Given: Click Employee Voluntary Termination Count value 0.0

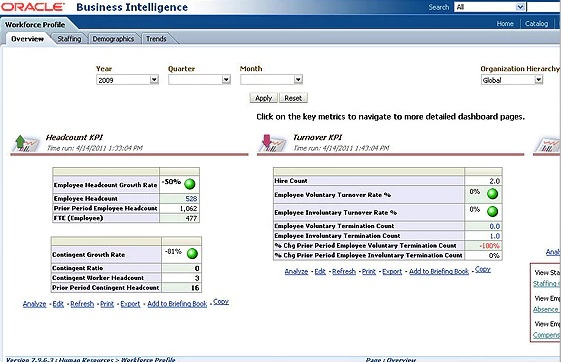Looking at the screenshot, I should (x=494, y=226).
